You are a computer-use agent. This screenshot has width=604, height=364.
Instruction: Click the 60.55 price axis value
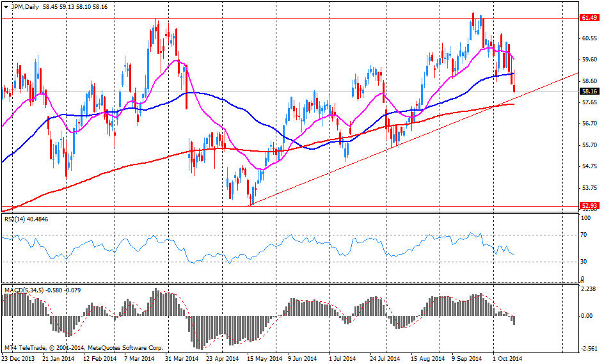tap(589, 38)
